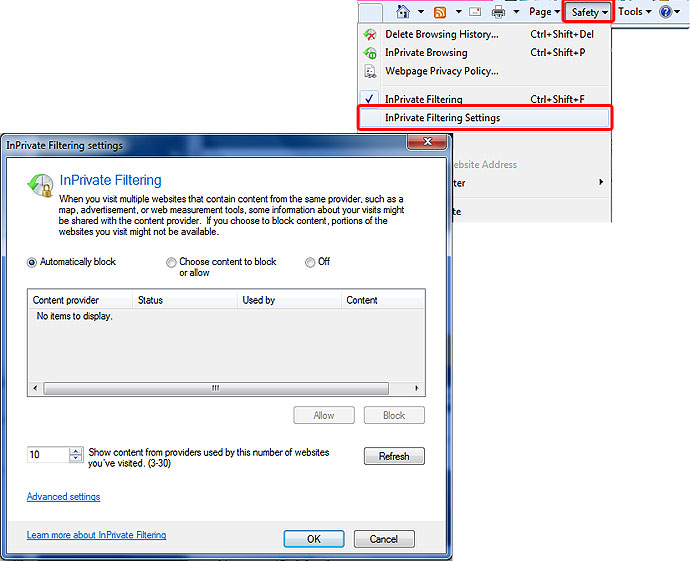Viewport: 690px width, 561px height.
Task: Click the Read Mail envelope icon
Action: click(x=474, y=12)
